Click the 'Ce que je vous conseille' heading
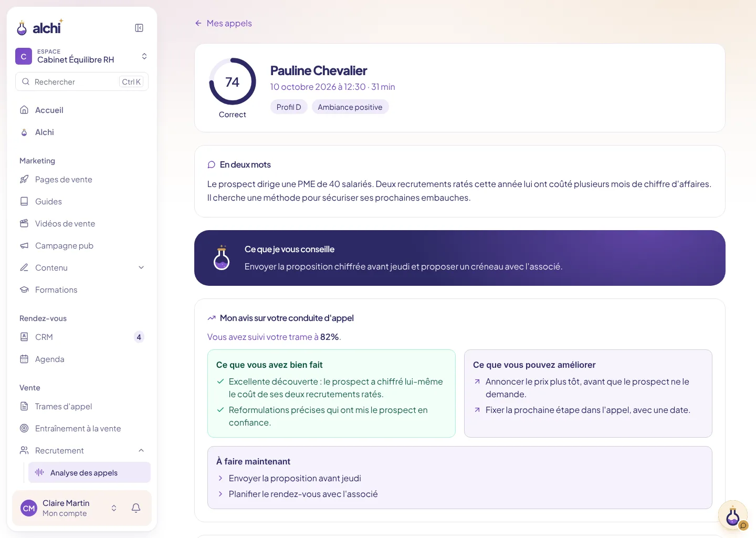 [x=290, y=249]
